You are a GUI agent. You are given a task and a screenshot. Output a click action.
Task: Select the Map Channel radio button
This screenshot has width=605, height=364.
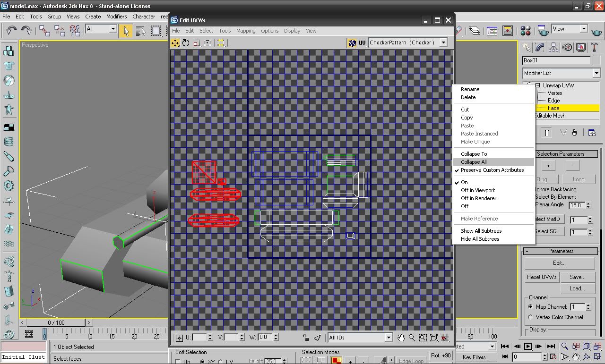[x=530, y=307]
